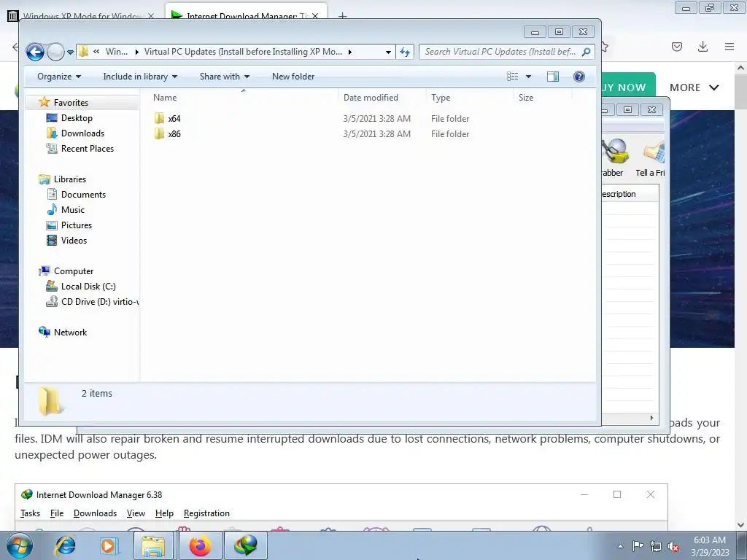Viewport: 747px width, 560px height.
Task: Select Local Disk (C:)
Action: [88, 286]
